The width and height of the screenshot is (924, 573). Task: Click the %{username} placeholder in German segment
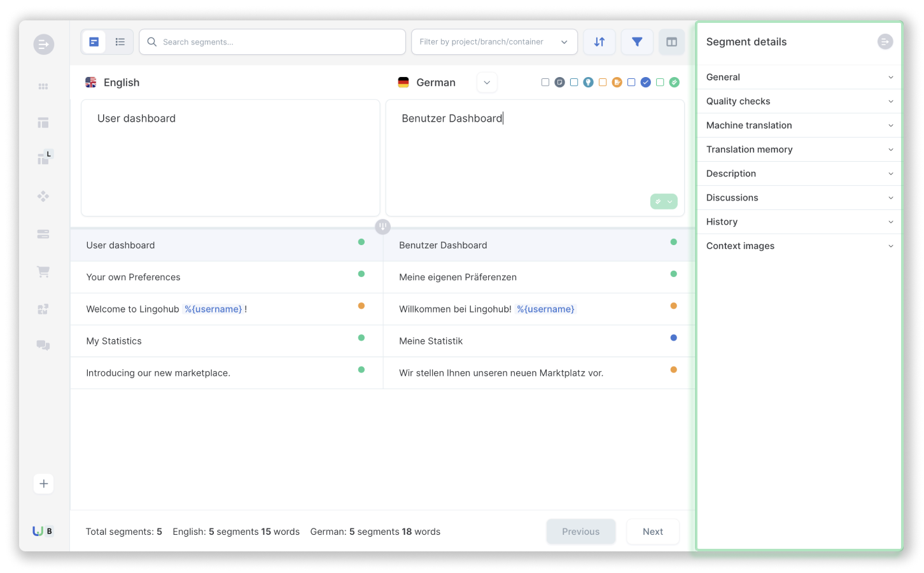546,309
